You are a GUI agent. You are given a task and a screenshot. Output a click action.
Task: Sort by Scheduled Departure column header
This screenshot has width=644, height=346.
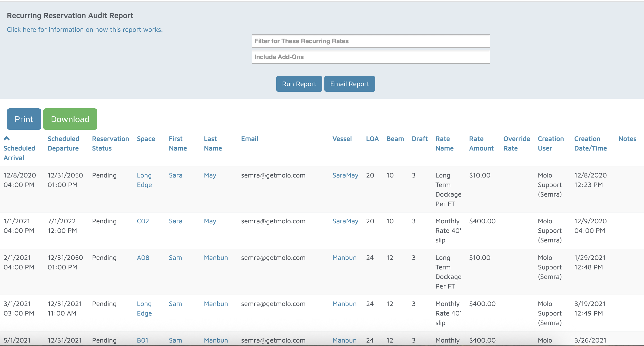point(63,143)
